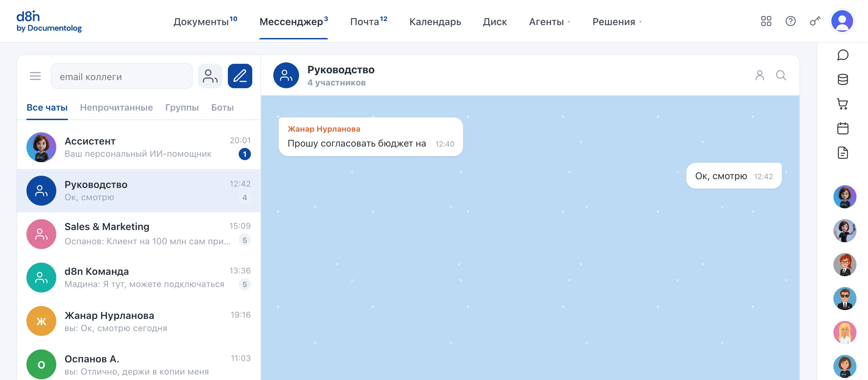Image resolution: width=868 pixels, height=380 pixels.
Task: Click the Ассистент avatar in chat list
Action: 41,147
